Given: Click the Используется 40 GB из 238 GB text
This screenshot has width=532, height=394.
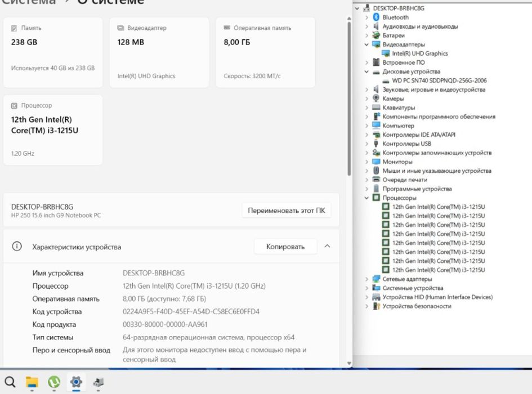Looking at the screenshot, I should 53,68.
